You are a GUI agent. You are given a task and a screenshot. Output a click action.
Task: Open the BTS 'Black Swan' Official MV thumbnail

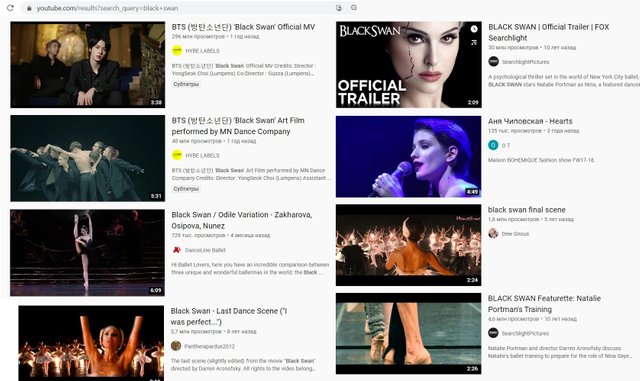click(x=88, y=65)
